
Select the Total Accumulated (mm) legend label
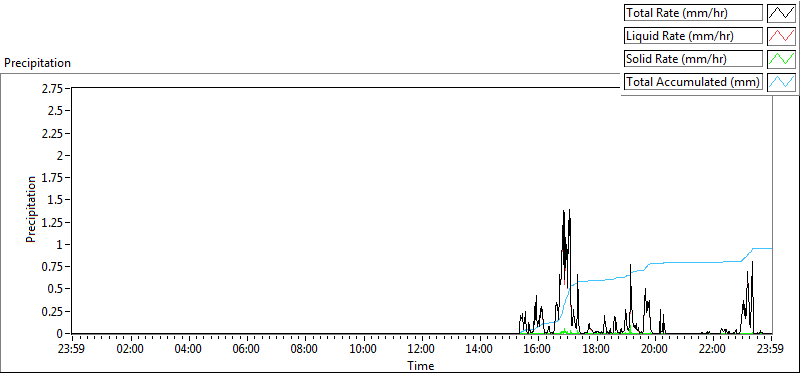click(693, 82)
